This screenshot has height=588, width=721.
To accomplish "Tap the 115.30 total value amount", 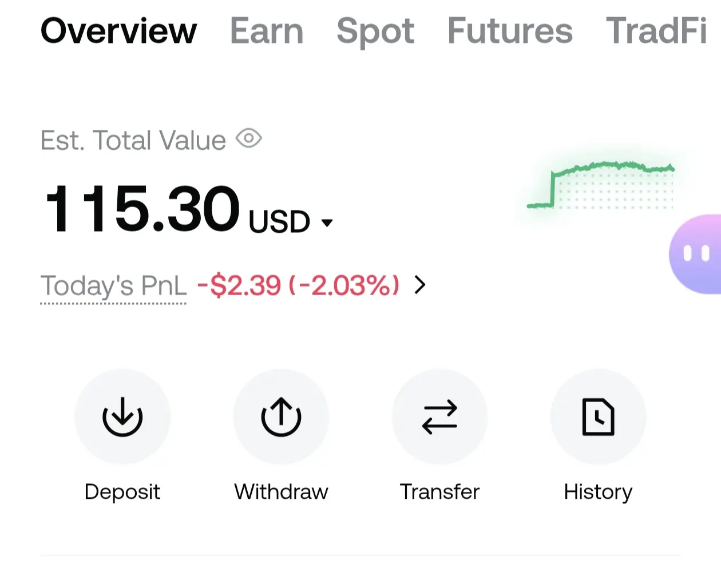I will pos(142,208).
